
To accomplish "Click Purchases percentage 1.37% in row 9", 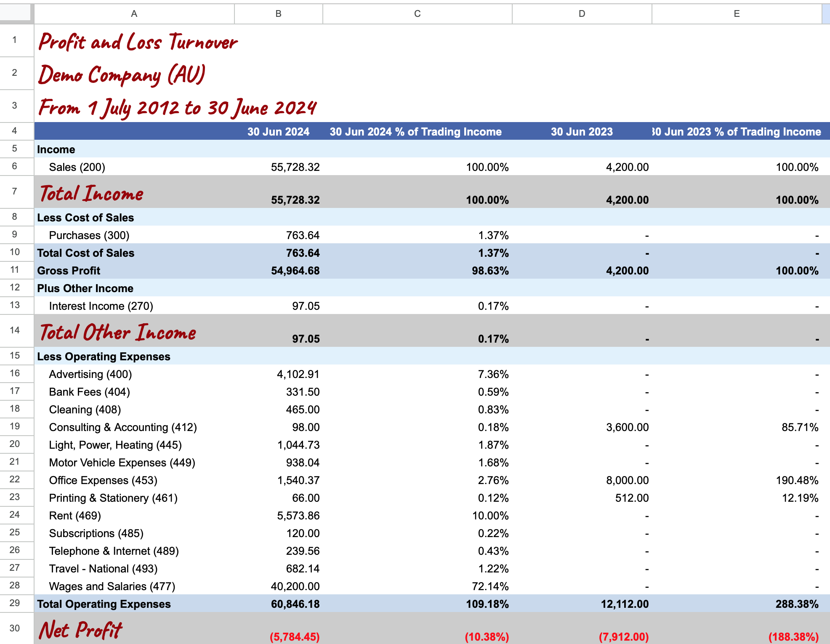I will (x=493, y=235).
